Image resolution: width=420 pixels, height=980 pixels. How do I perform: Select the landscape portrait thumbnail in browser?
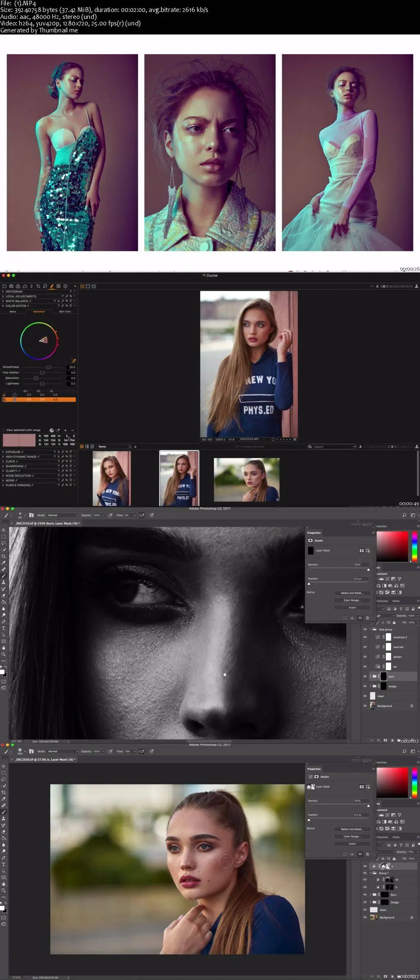(x=247, y=479)
